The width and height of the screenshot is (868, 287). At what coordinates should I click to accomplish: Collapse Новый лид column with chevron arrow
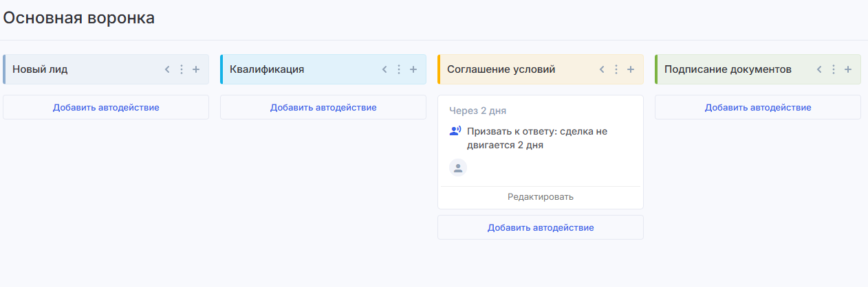pos(167,69)
